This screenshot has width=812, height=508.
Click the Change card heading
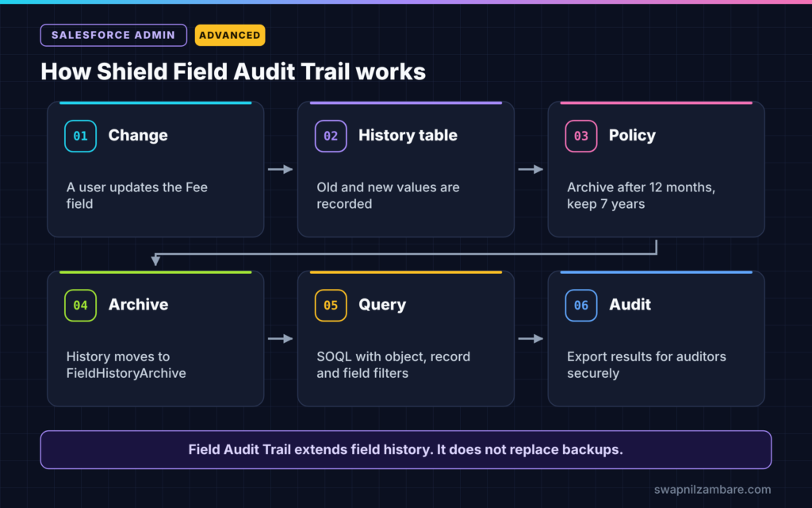pyautogui.click(x=138, y=135)
